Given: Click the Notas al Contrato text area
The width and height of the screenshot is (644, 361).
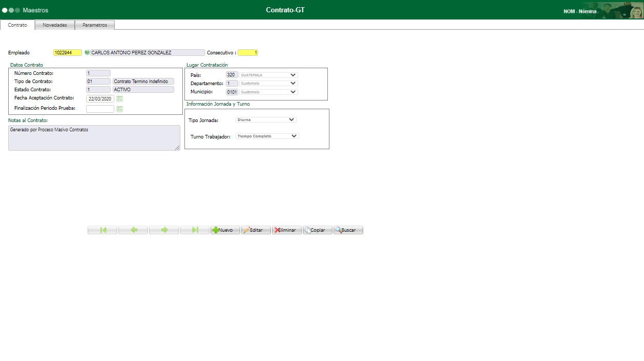Looking at the screenshot, I should pyautogui.click(x=94, y=138).
